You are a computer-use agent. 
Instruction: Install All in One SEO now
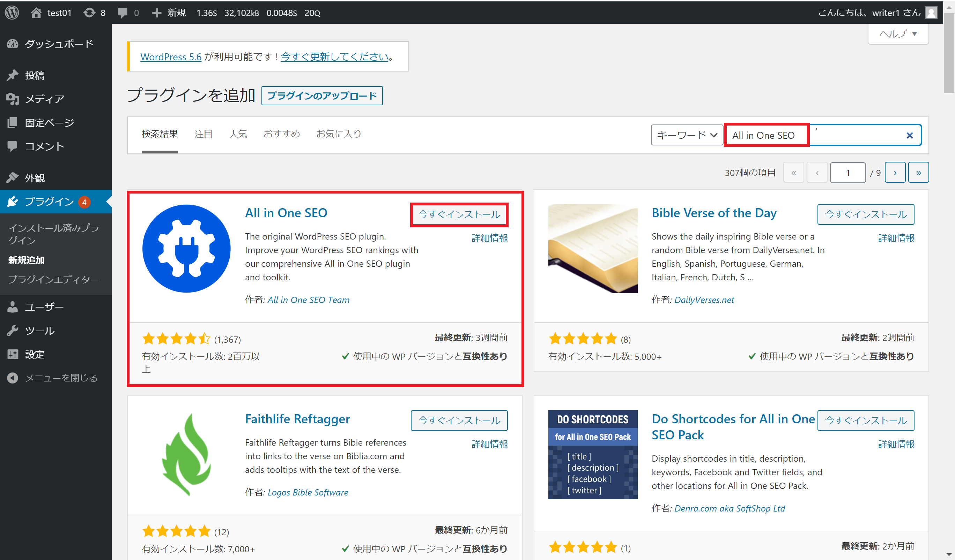459,214
